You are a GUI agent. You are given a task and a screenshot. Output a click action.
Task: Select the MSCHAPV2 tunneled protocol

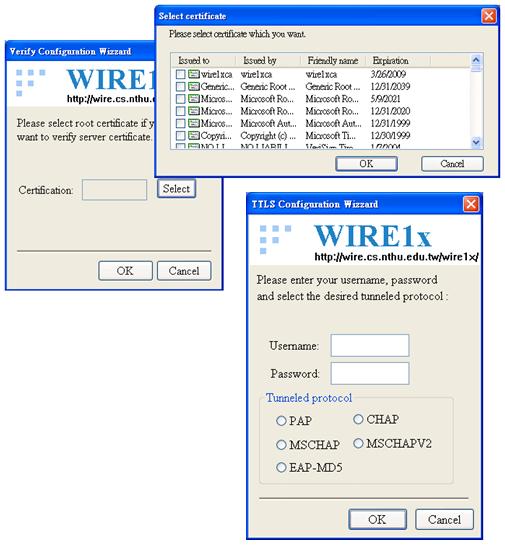pos(358,443)
